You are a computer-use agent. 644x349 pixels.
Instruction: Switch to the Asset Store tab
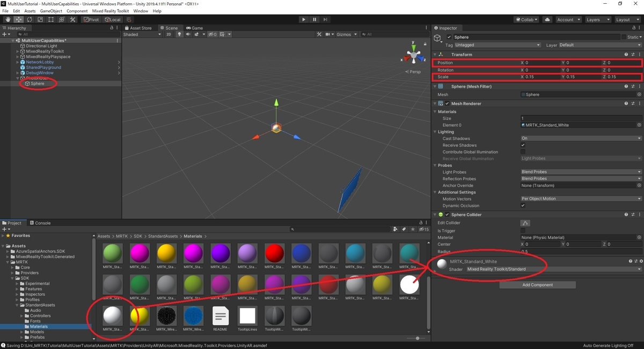click(138, 28)
